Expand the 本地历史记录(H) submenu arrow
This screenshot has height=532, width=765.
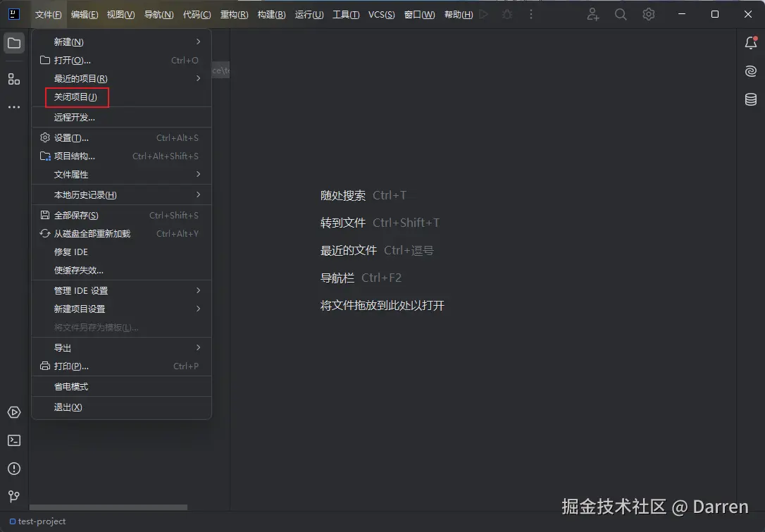(x=198, y=194)
